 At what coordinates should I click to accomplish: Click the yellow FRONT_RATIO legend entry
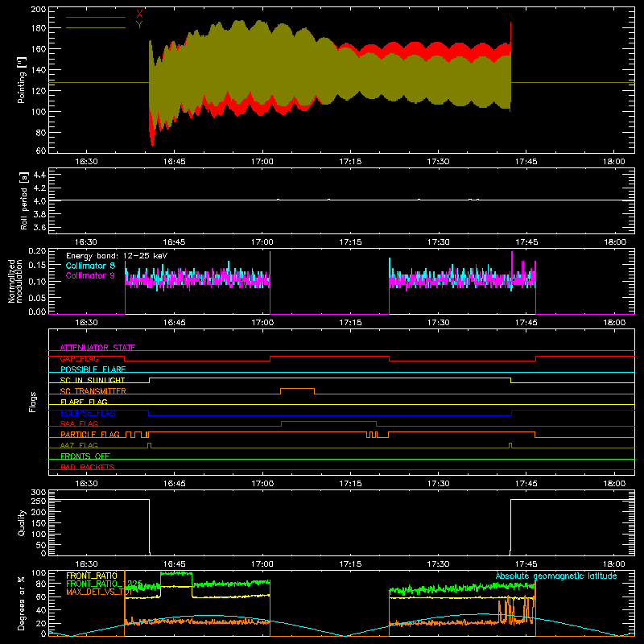92,576
